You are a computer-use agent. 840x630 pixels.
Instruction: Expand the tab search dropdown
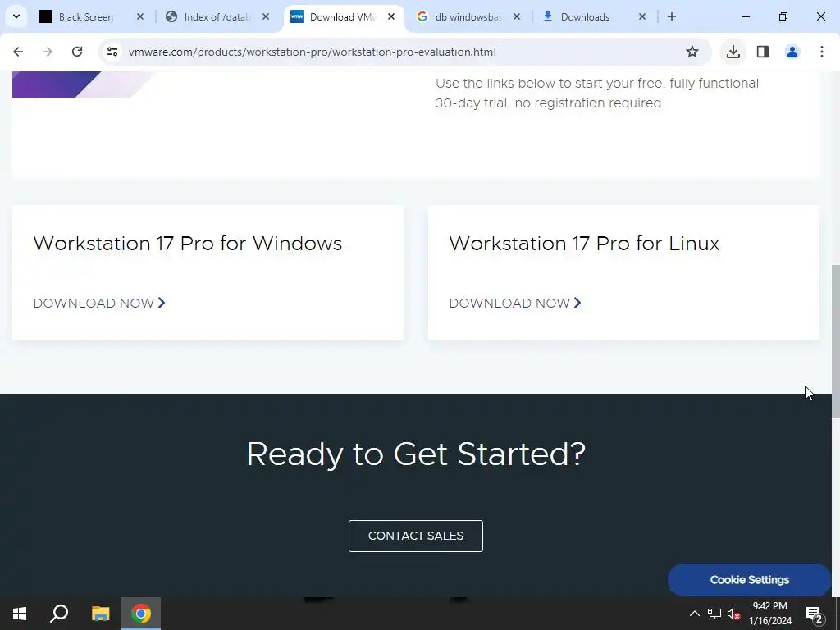[16, 16]
